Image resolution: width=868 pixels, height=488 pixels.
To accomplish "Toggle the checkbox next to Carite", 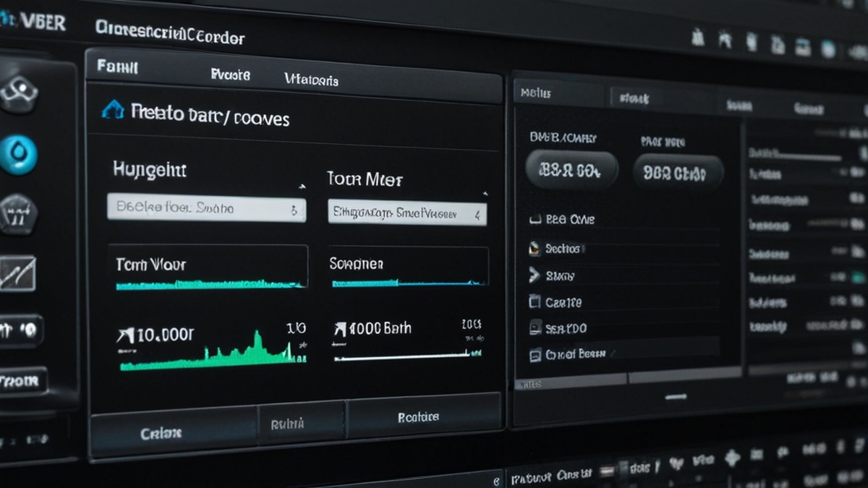I will pyautogui.click(x=535, y=301).
